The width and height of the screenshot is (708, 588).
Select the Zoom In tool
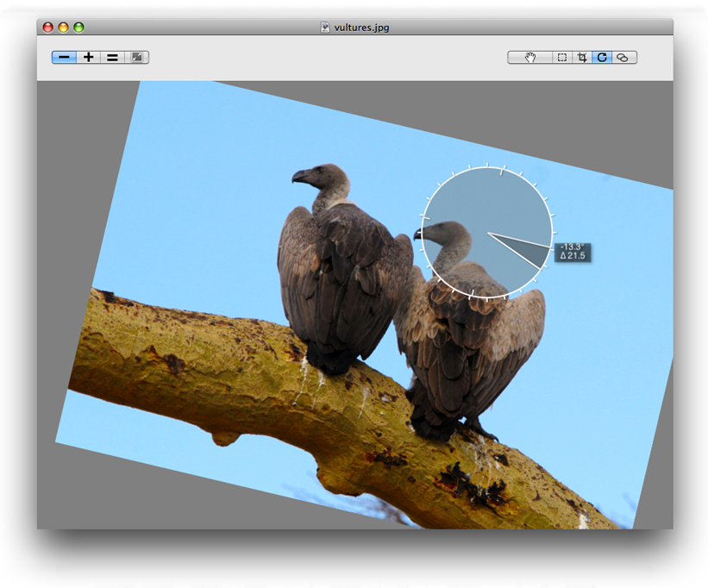[x=89, y=57]
